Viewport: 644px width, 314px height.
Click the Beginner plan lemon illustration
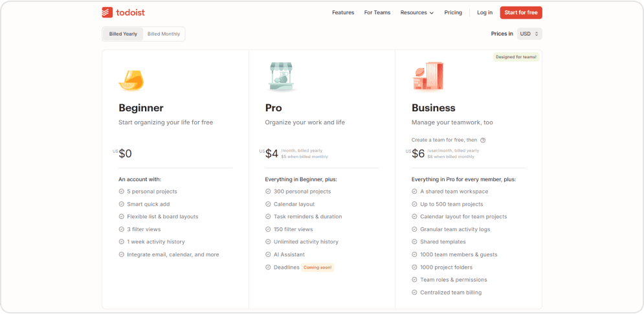(131, 80)
